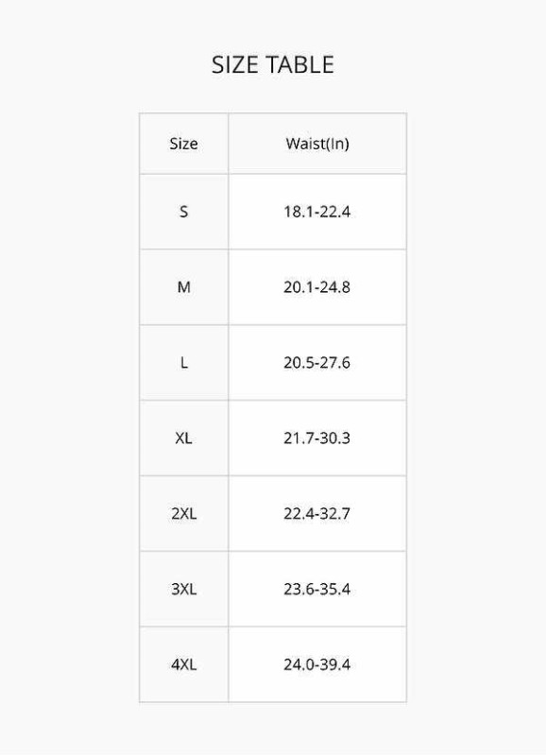The width and height of the screenshot is (546, 756).
Task: Click the 20.1-24.8 waist value
Action: [x=317, y=287]
